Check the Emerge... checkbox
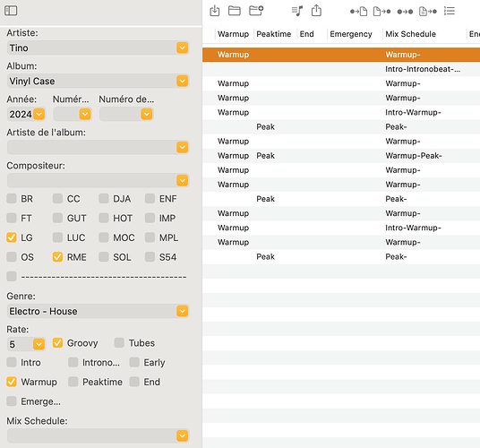The width and height of the screenshot is (480, 448). tap(12, 401)
